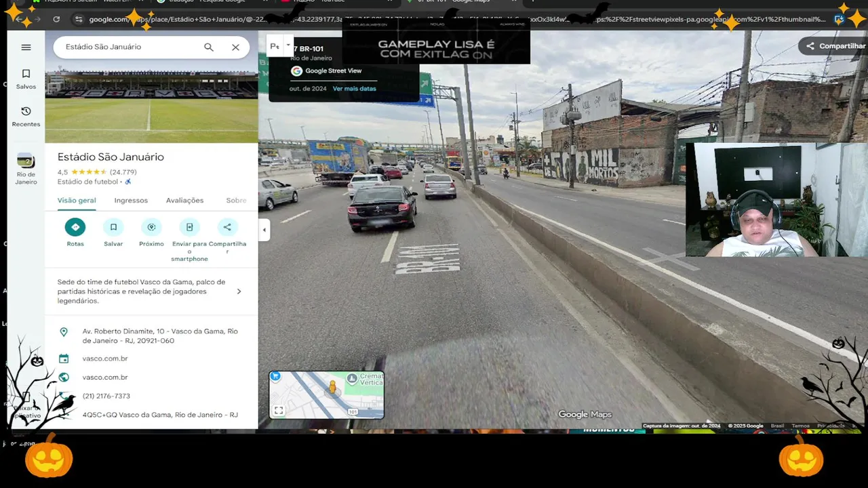Click the 24.779 reviews count
Viewport: 868px width, 488px height.
click(123, 172)
